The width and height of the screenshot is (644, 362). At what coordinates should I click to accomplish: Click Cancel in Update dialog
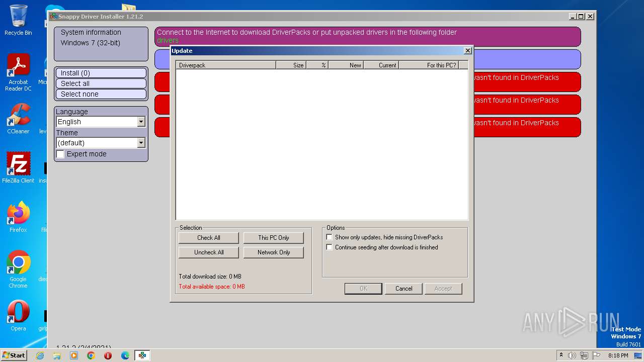pyautogui.click(x=404, y=289)
